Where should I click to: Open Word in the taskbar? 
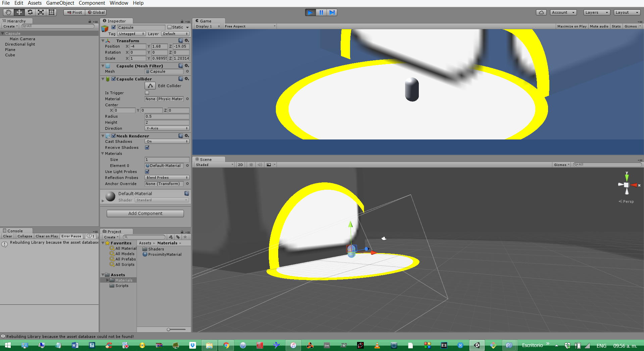coord(75,345)
